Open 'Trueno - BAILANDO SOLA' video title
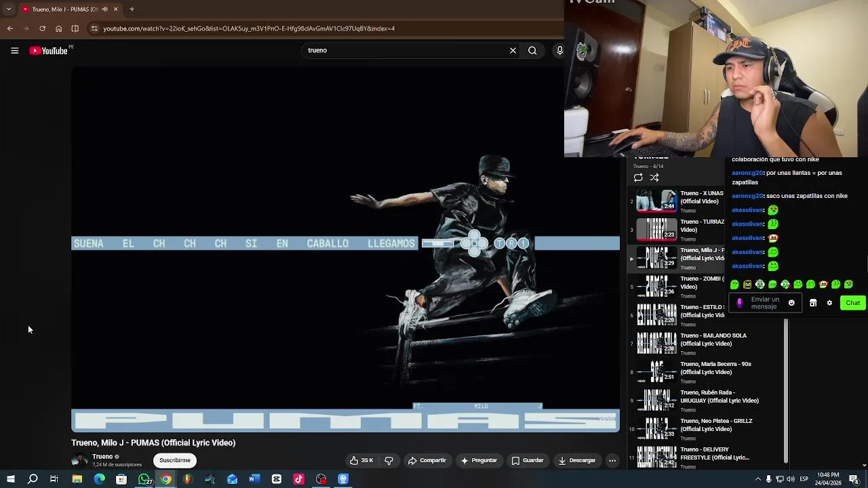The image size is (868, 488). click(x=713, y=340)
